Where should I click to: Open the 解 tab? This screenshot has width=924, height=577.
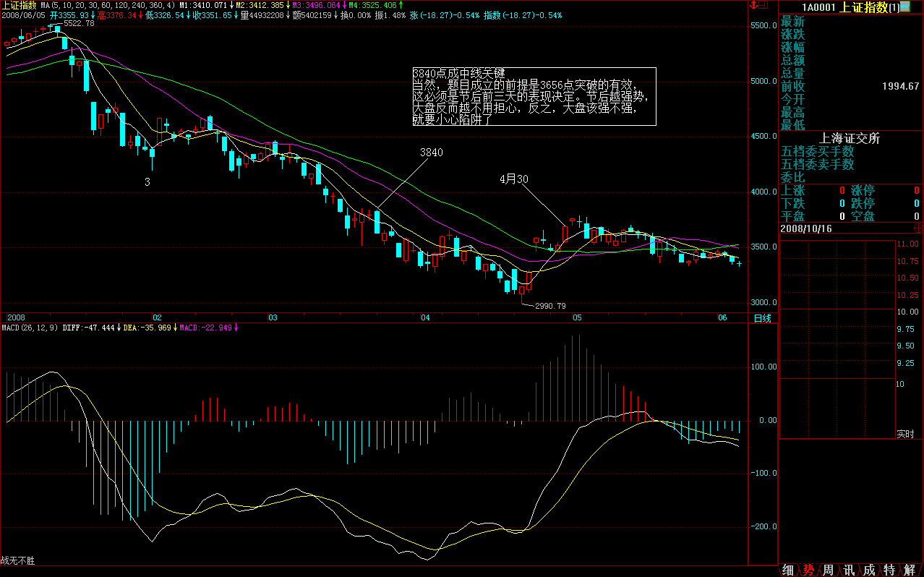tap(910, 570)
